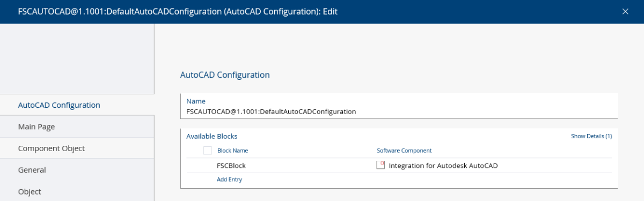Click Add Entry under Available Blocks

(229, 180)
